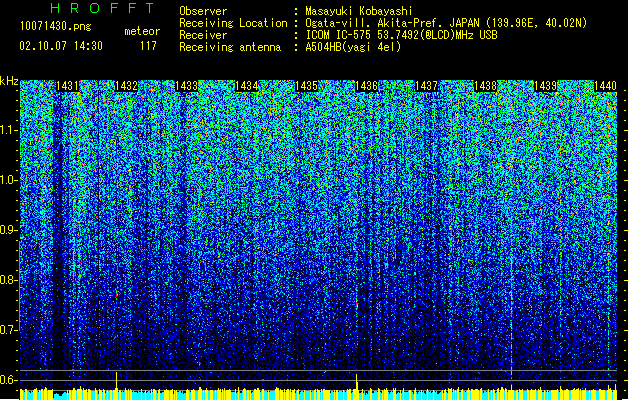Click the HROFFT title text

pyautogui.click(x=103, y=8)
